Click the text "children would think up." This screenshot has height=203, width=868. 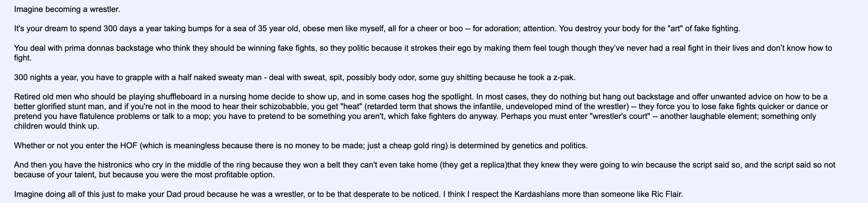click(57, 126)
